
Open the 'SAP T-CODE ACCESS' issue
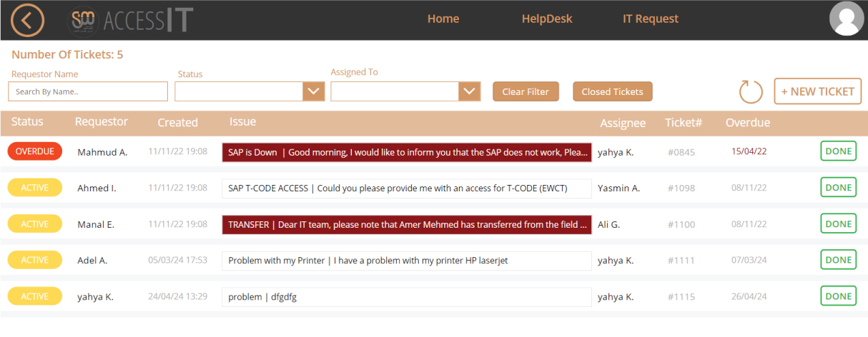pyautogui.click(x=407, y=188)
